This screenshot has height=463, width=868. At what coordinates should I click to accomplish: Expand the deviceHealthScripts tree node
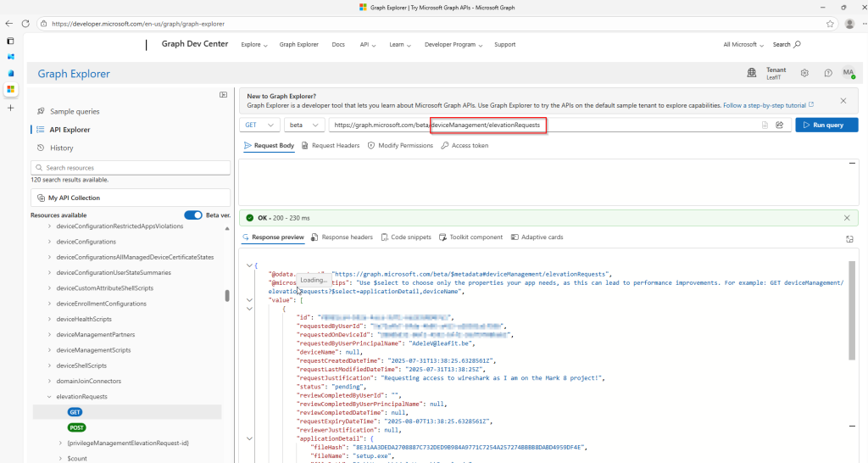[49, 319]
